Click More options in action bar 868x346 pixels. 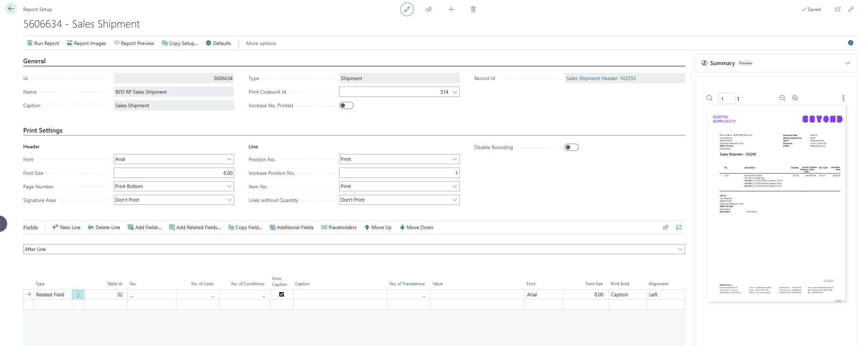pos(261,43)
